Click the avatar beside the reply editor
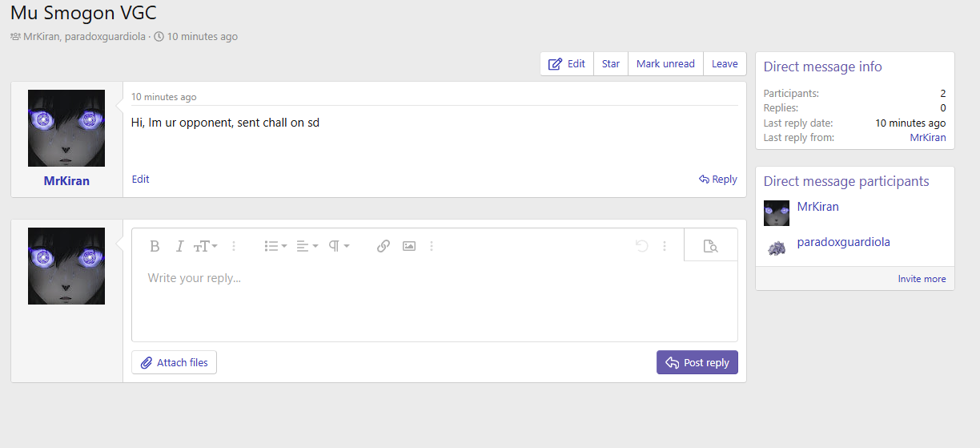 pyautogui.click(x=66, y=266)
